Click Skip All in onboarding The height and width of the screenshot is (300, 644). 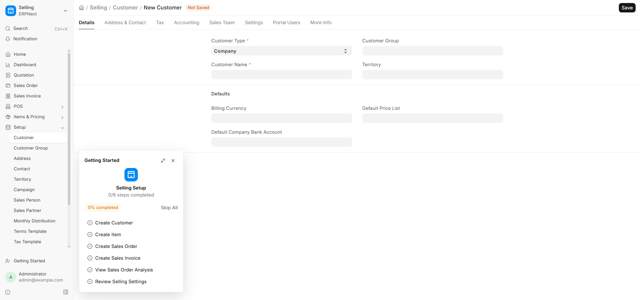(169, 208)
